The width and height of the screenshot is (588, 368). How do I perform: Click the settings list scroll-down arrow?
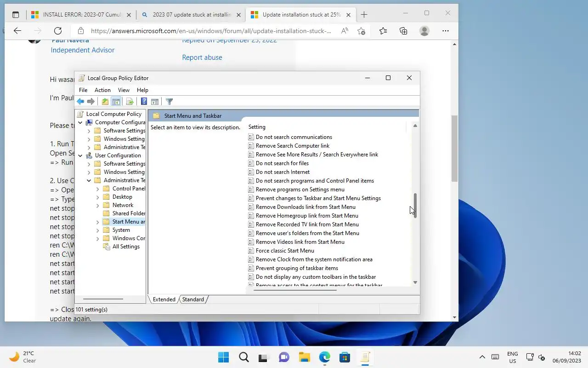415,282
